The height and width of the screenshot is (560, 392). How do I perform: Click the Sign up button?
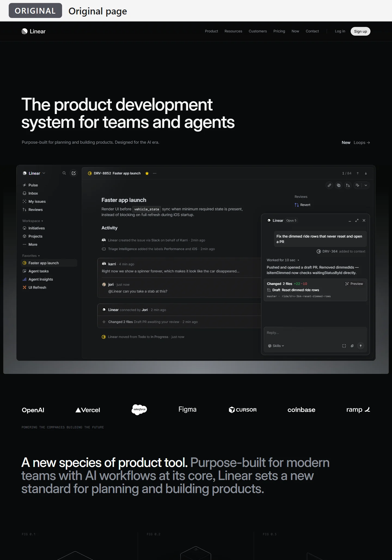360,31
